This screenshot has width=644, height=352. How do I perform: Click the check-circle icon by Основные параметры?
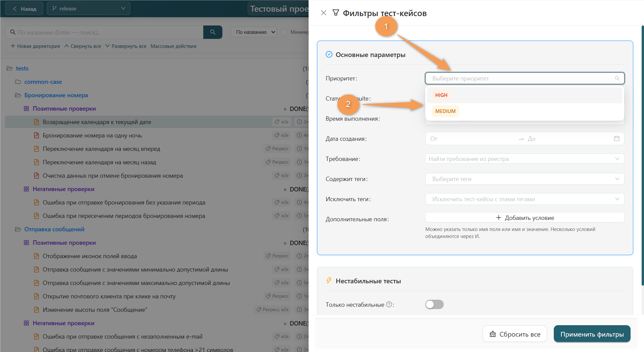pos(329,54)
